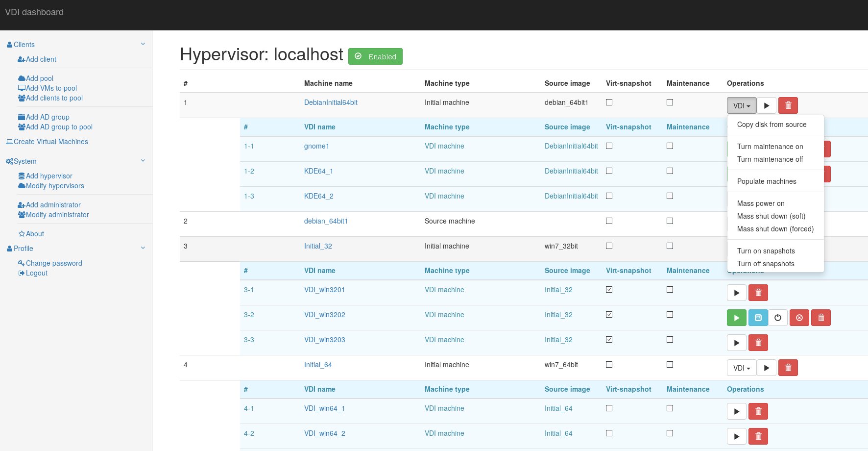Screen dimensions: 868x451
Task: Click the trash icon for DebianInitial64bit
Action: tap(788, 105)
